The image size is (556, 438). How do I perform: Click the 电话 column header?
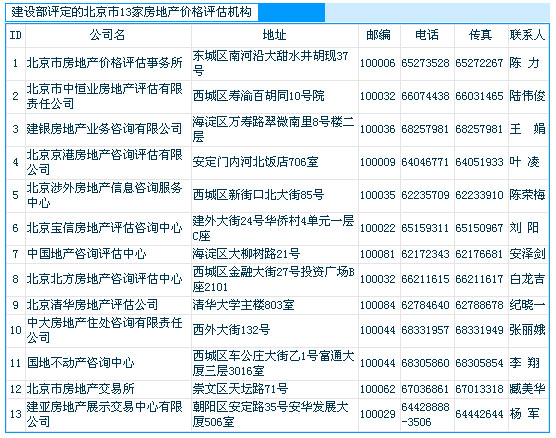(427, 35)
